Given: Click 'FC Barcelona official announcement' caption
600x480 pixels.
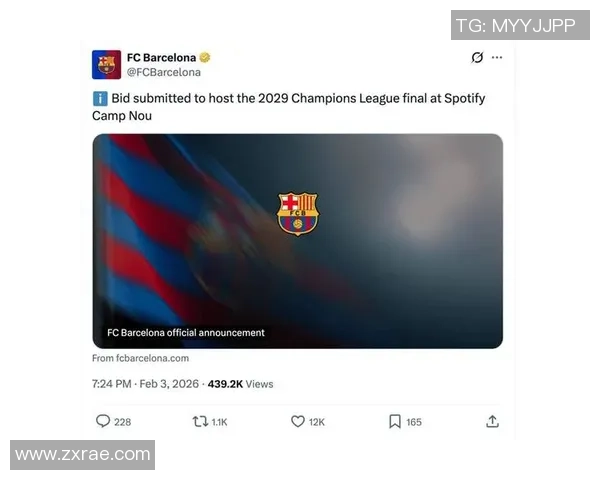Looking at the screenshot, I should pos(186,333).
